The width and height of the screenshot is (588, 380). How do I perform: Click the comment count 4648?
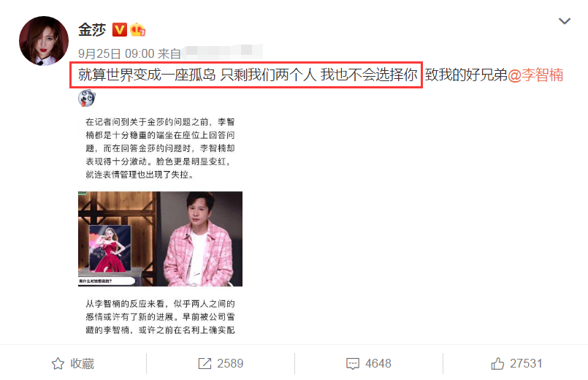(378, 363)
